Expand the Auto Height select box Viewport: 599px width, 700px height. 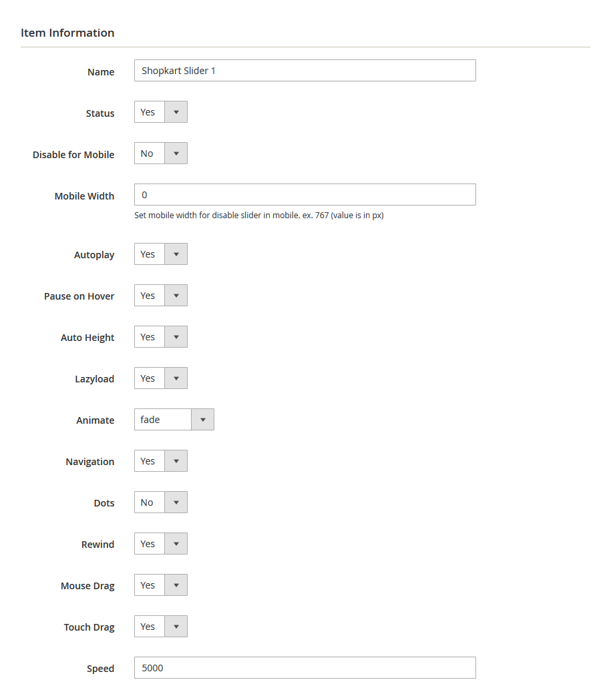161,337
